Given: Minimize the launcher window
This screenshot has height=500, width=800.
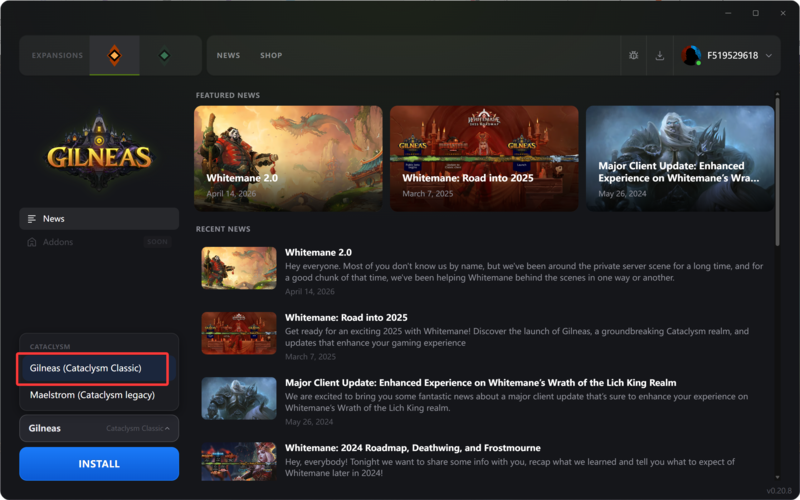Looking at the screenshot, I should pyautogui.click(x=728, y=13).
